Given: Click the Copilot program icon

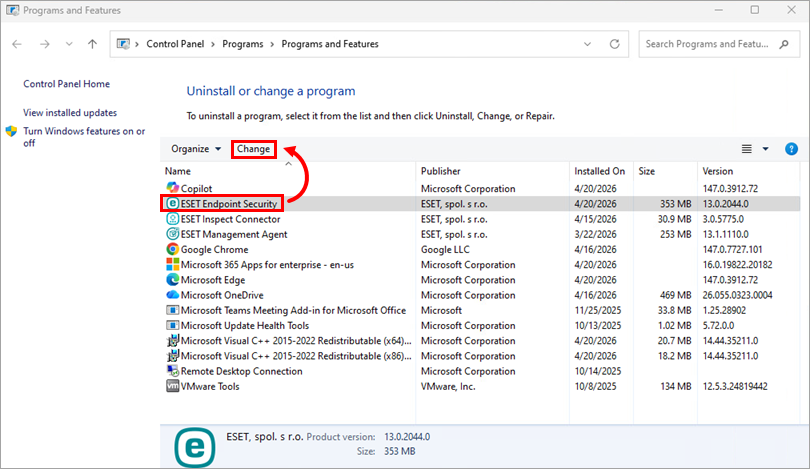Looking at the screenshot, I should (172, 188).
